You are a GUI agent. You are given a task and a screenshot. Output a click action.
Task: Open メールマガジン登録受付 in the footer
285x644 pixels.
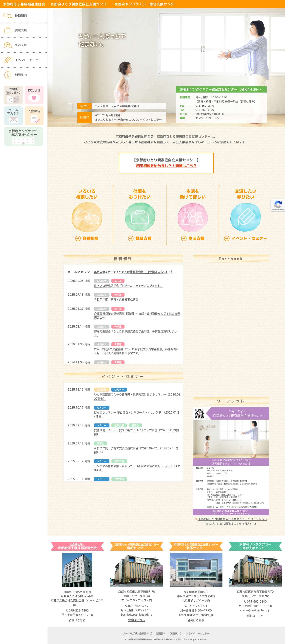point(137,633)
